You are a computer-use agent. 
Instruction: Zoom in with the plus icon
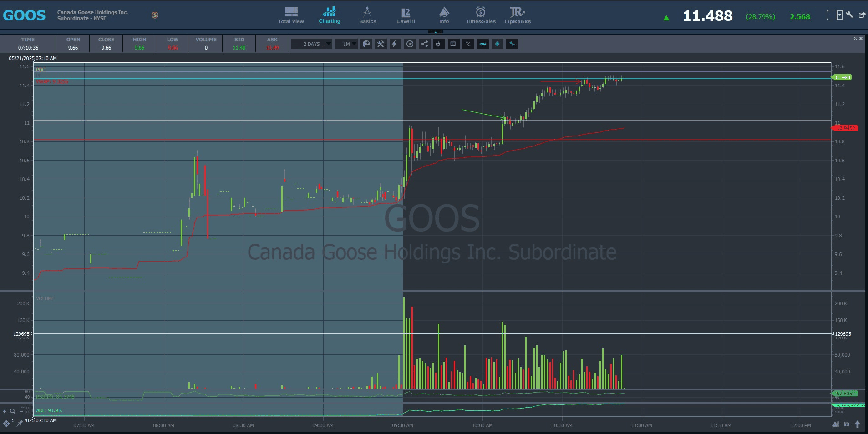click(x=5, y=411)
